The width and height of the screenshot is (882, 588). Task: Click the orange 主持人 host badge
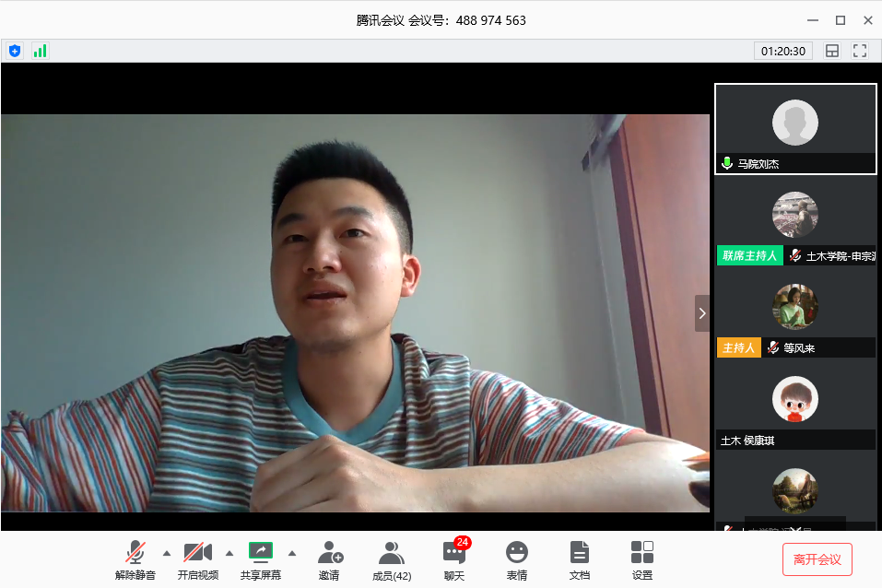click(x=738, y=347)
